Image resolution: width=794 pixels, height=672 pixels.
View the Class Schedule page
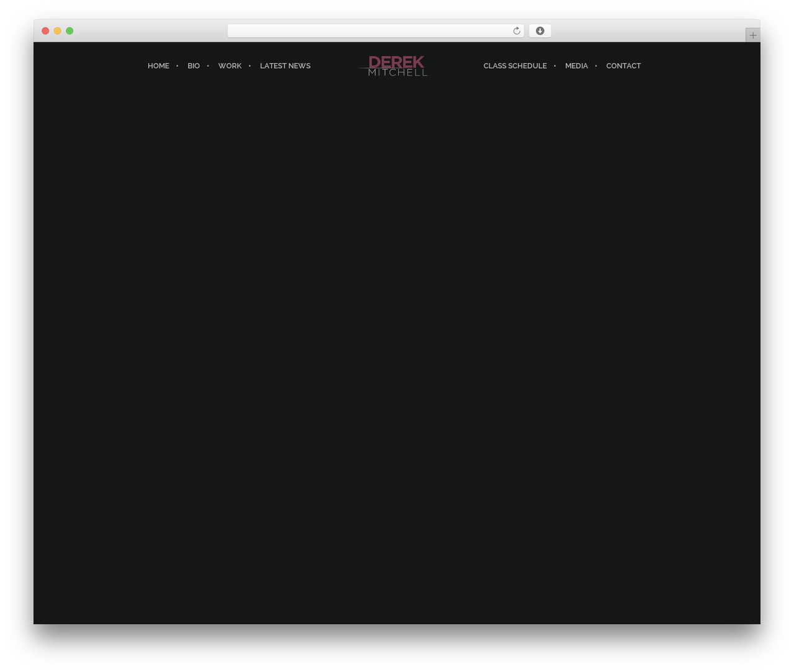515,66
